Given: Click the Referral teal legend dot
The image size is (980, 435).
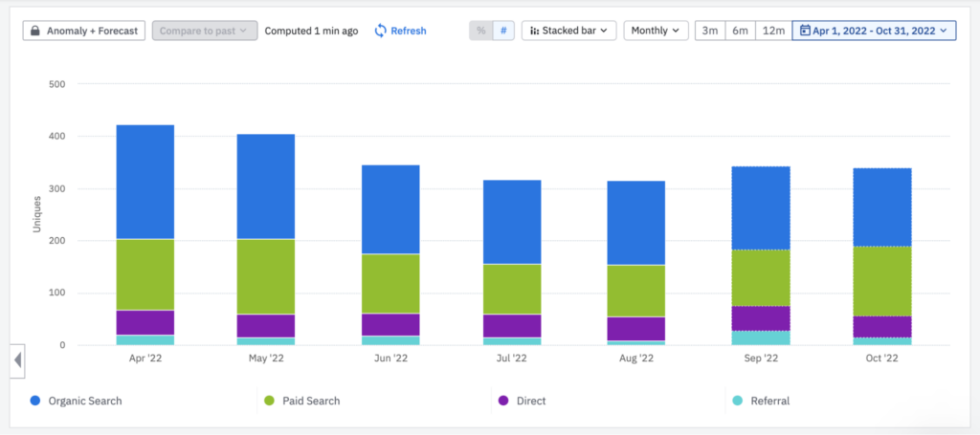Looking at the screenshot, I should (x=738, y=401).
